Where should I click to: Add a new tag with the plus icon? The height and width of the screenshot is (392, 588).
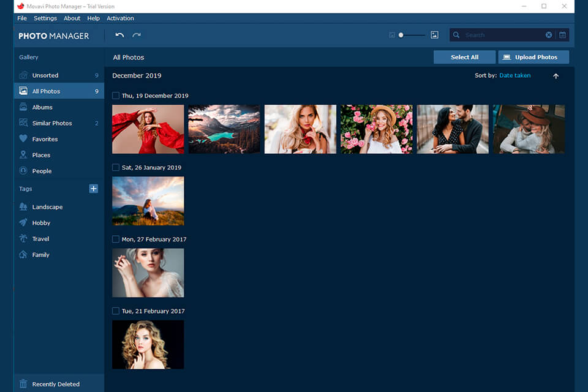click(x=93, y=189)
